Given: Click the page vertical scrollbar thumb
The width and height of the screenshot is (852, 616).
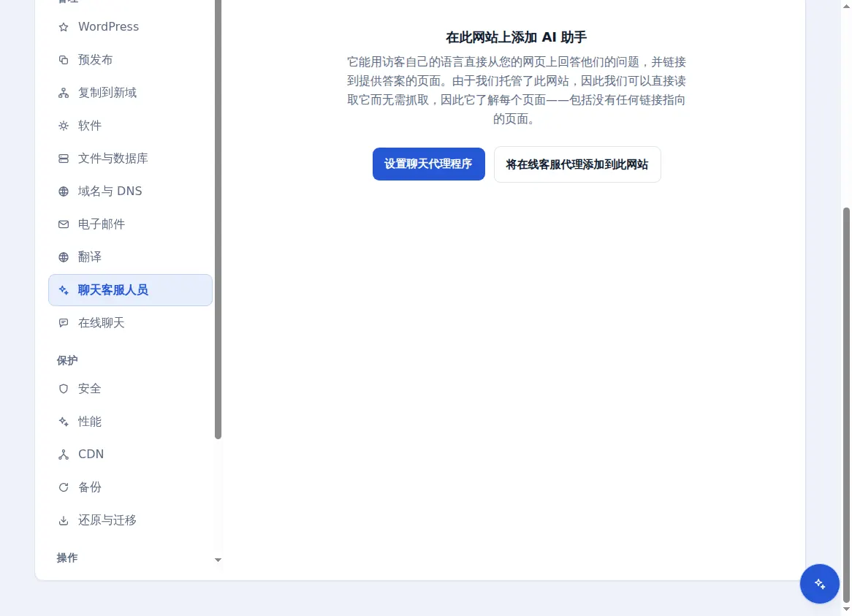Looking at the screenshot, I should click(x=846, y=405).
